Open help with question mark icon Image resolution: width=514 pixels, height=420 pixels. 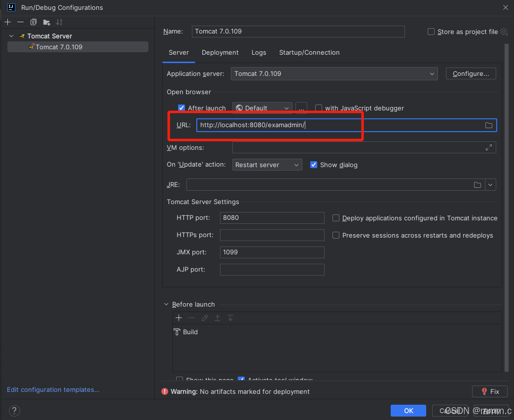pos(14,411)
